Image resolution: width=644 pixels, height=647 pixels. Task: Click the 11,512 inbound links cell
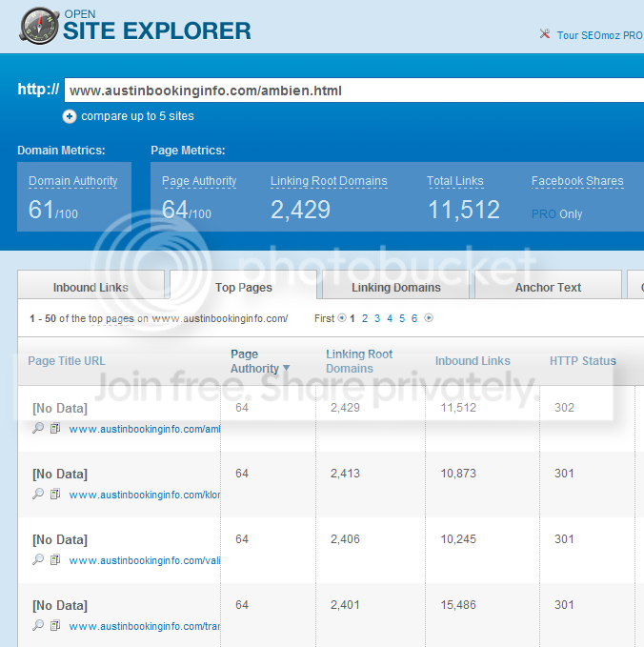pos(458,408)
